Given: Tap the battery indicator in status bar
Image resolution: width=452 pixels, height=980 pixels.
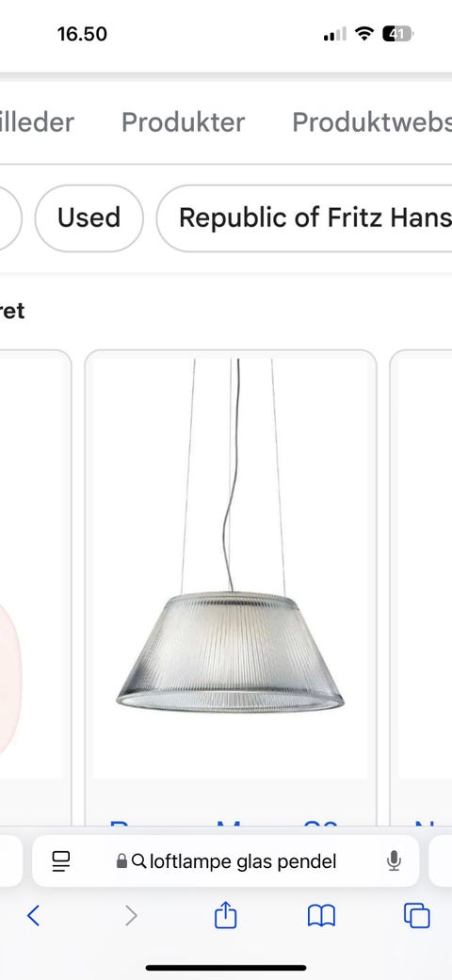Looking at the screenshot, I should 397,34.
